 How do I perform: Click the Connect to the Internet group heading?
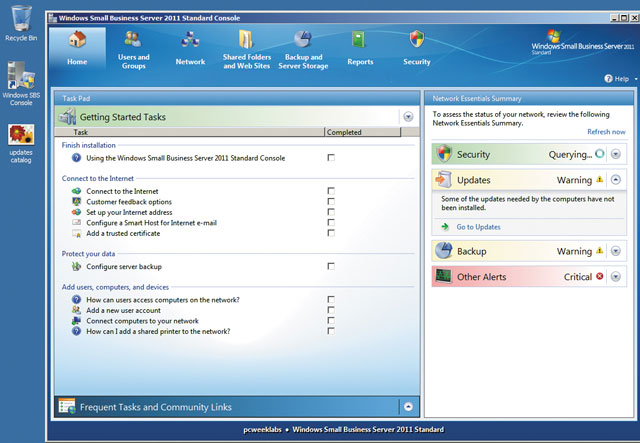click(98, 178)
